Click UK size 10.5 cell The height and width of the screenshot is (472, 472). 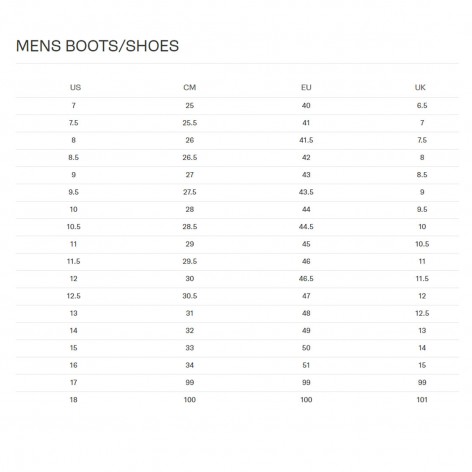pyautogui.click(x=422, y=244)
